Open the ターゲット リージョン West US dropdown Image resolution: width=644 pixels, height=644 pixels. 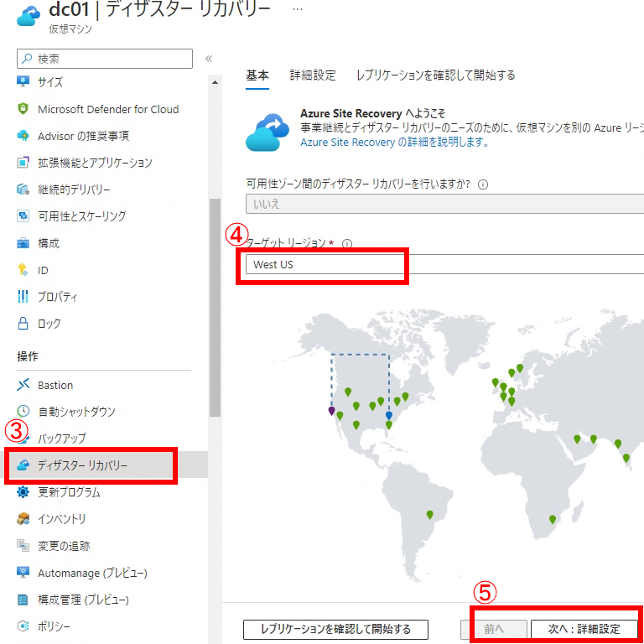pos(444,264)
